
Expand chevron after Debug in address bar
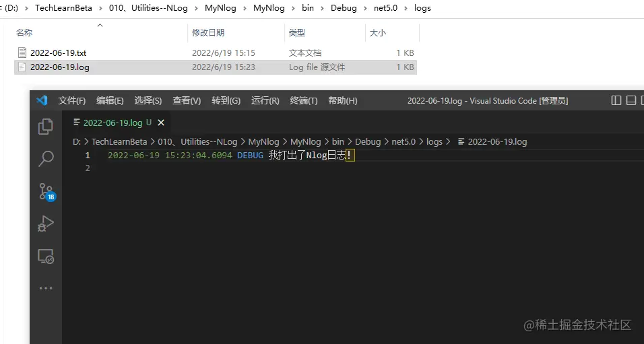[x=365, y=8]
